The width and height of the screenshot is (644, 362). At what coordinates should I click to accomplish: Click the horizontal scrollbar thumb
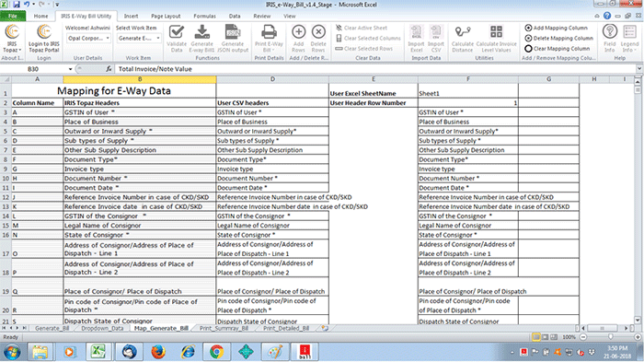click(603, 328)
